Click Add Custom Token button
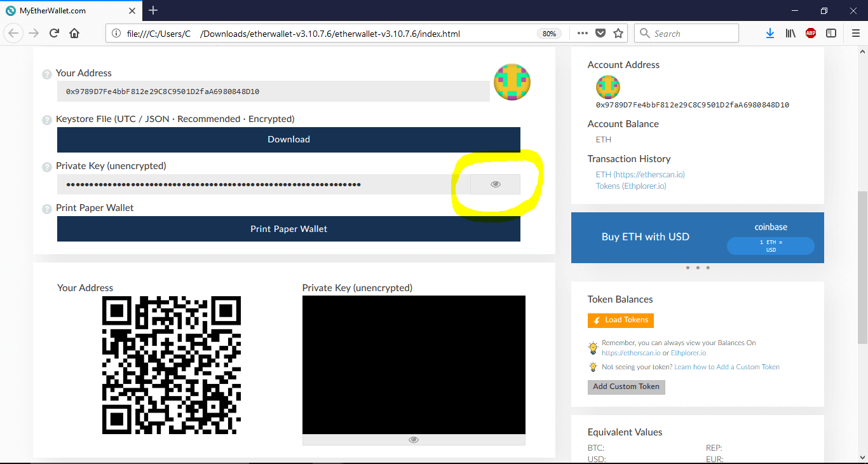Viewport: 868px width, 464px height. (627, 386)
